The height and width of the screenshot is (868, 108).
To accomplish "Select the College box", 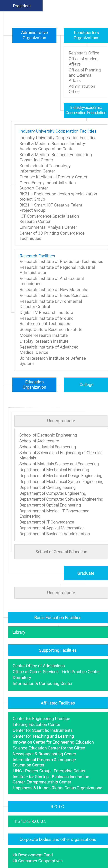I will 86,385.
